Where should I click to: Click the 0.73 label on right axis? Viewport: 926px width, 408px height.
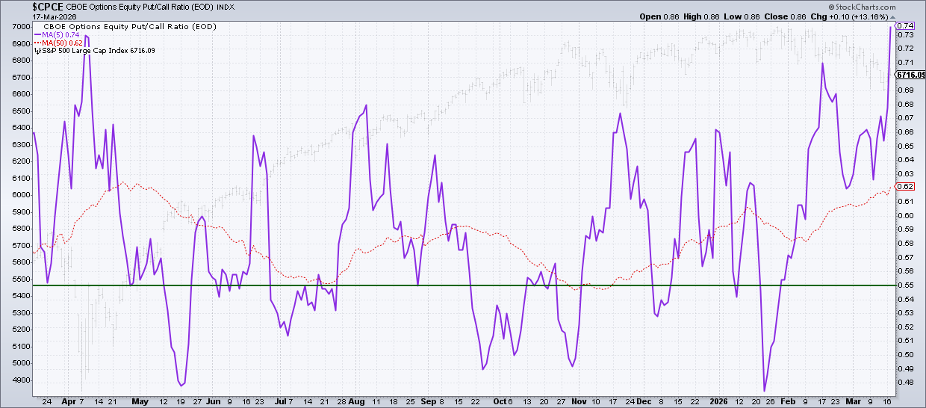pos(904,35)
